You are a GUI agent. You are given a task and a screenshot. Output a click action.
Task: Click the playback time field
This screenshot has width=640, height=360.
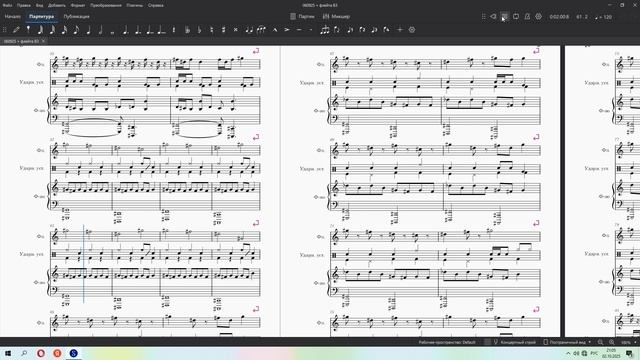click(x=559, y=17)
